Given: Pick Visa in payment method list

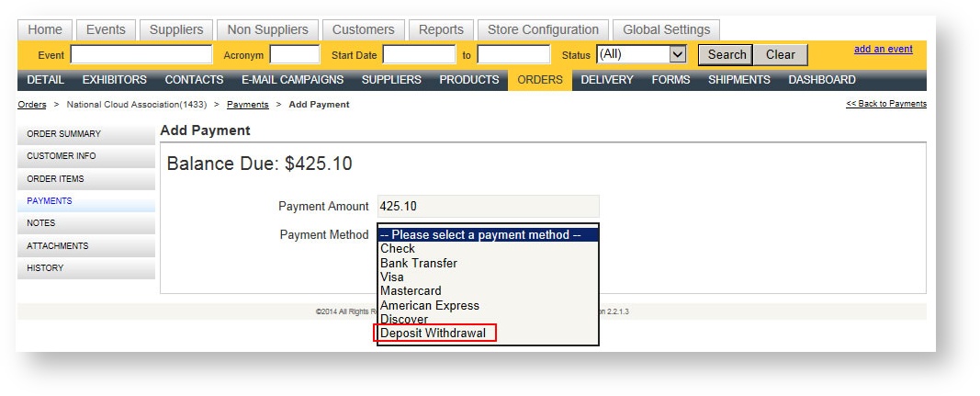Looking at the screenshot, I should [x=392, y=277].
